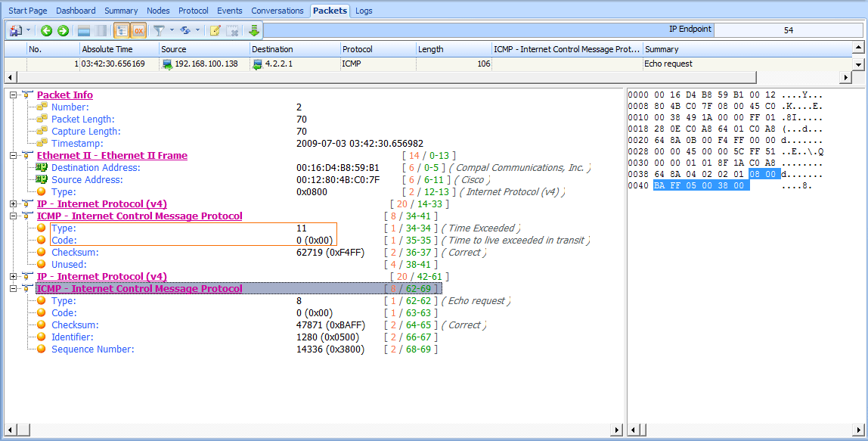The image size is (868, 441).
Task: Sort by the Absolute Time column header
Action: coord(119,48)
